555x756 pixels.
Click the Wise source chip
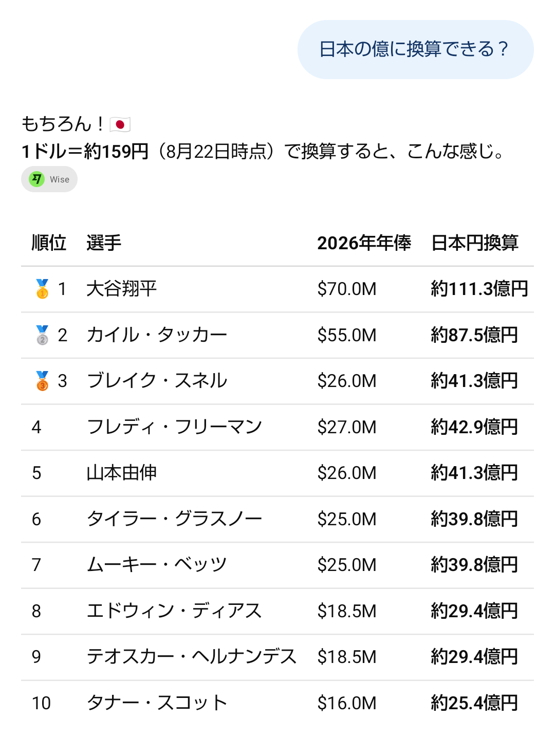[x=49, y=179]
